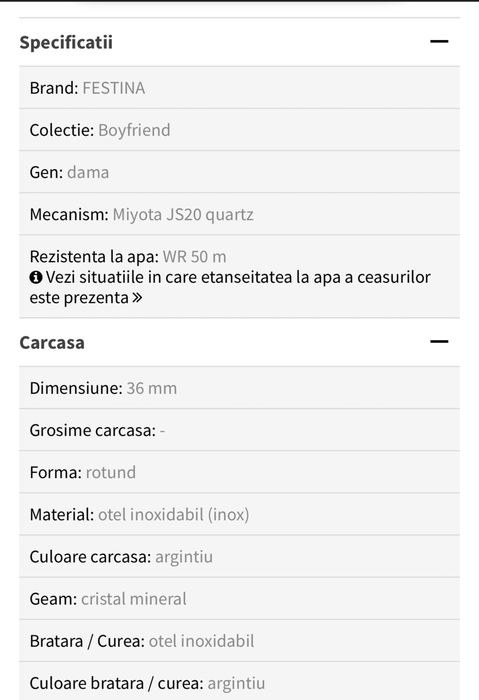Image resolution: width=479 pixels, height=700 pixels.
Task: Click the Culoare bratara / curea row
Action: [x=239, y=681]
